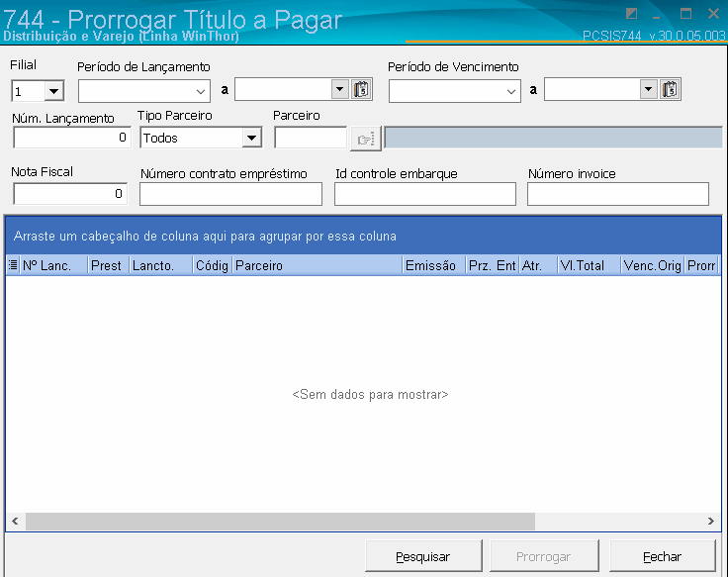
Task: Open calendar icon for Período de Vencimento
Action: 670,89
